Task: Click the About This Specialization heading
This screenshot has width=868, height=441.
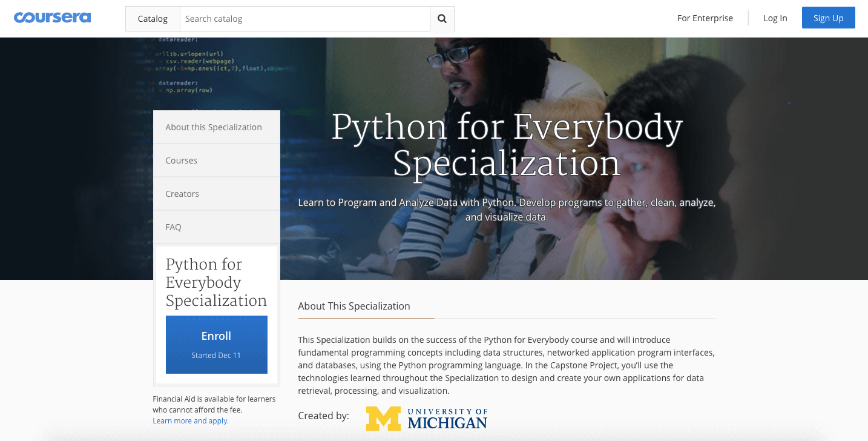Action: click(x=354, y=306)
